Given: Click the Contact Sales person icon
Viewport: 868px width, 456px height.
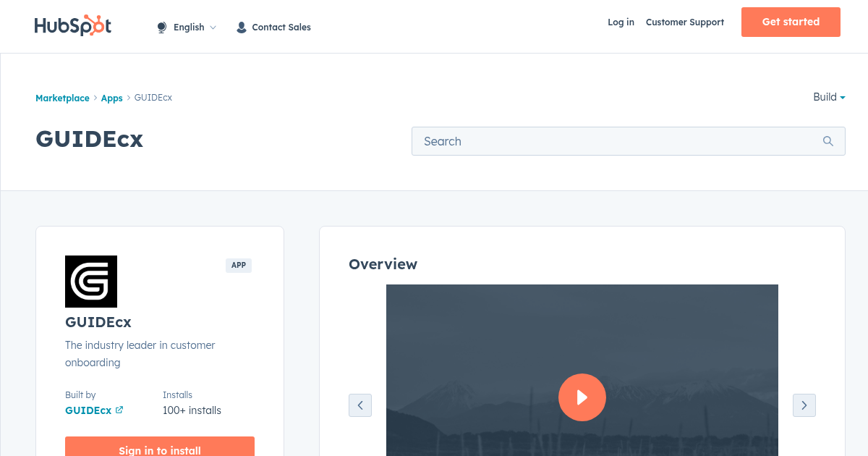Looking at the screenshot, I should coord(242,28).
